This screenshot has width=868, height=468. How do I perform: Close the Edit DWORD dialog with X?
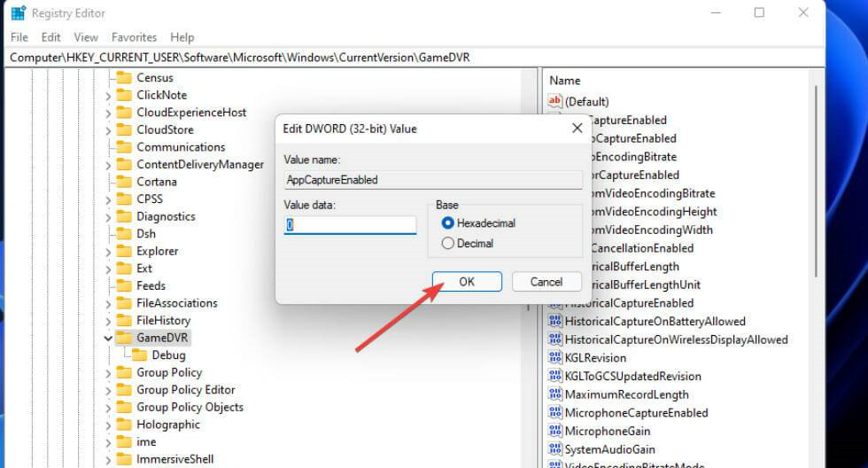[577, 129]
